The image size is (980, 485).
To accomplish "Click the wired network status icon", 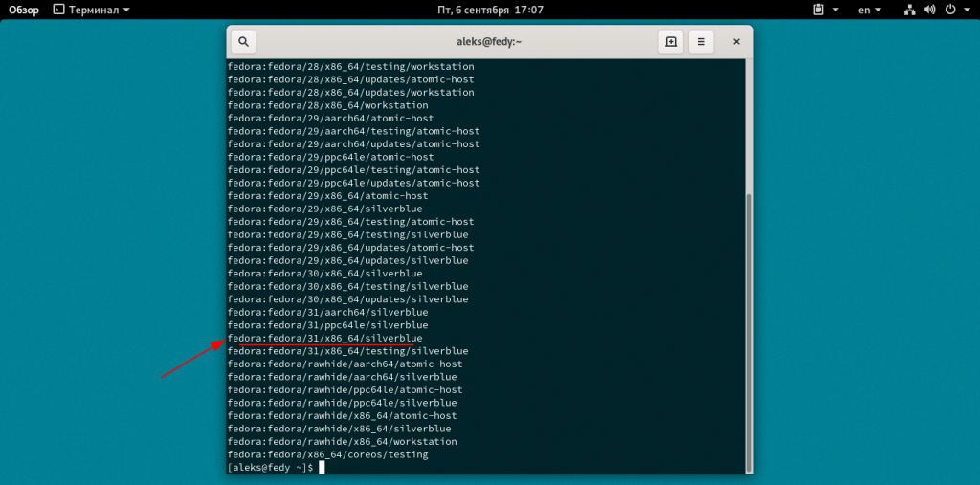I will 909,10.
